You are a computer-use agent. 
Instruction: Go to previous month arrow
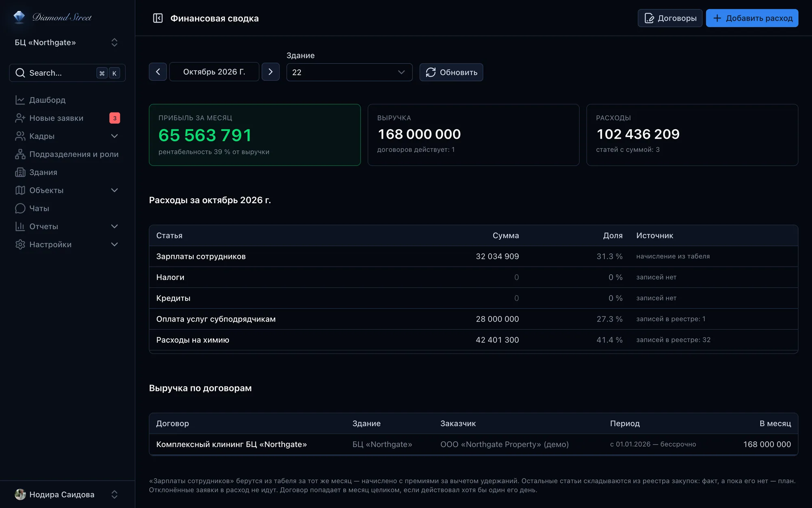pos(158,72)
